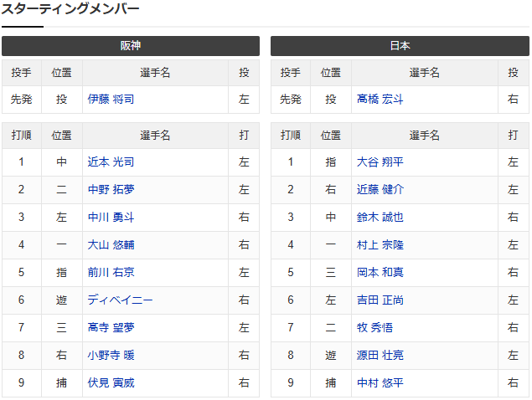
Task: Click 中野 拓夢 player name
Action: point(111,190)
